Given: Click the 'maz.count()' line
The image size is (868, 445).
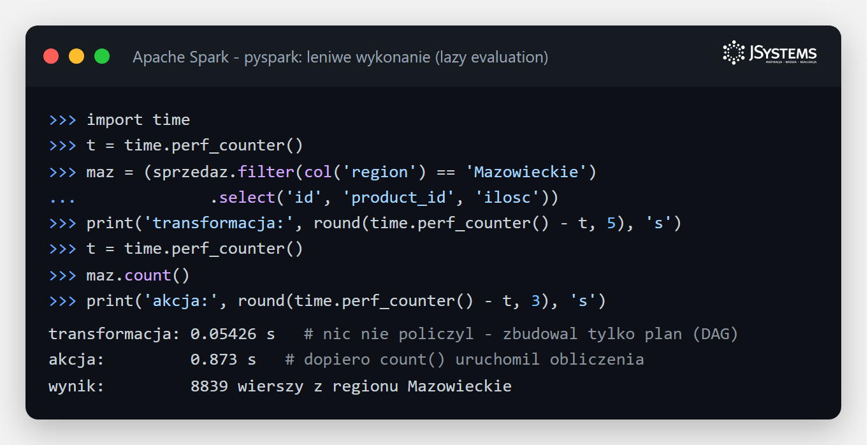Looking at the screenshot, I should pos(120,275).
